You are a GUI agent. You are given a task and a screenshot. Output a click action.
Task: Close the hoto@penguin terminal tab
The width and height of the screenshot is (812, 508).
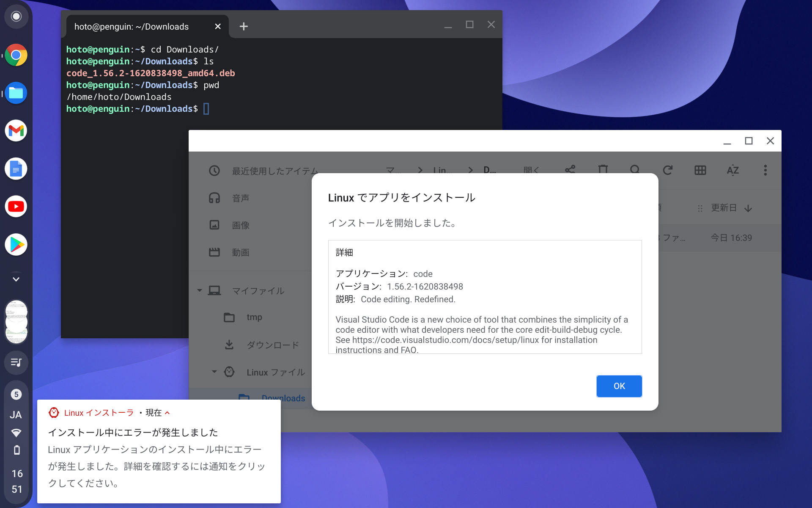pos(218,26)
